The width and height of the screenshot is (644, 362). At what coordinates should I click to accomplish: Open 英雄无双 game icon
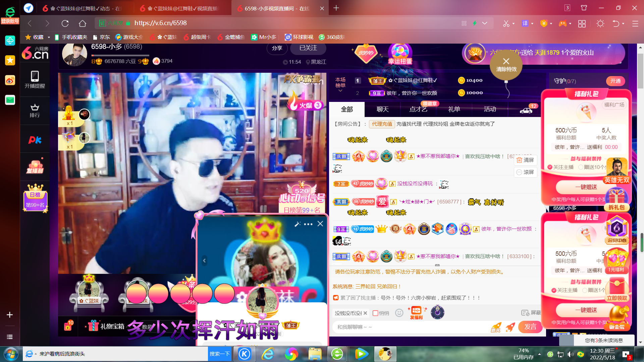point(616,171)
